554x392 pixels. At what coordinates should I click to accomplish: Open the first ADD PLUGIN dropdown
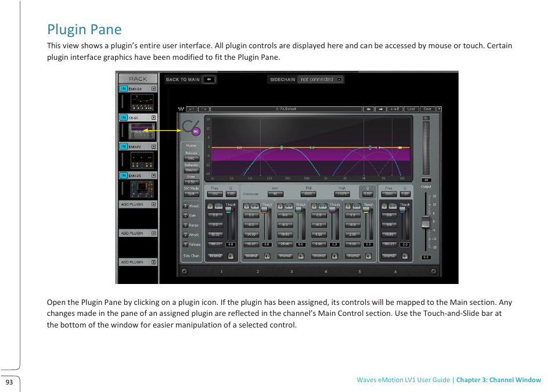pyautogui.click(x=154, y=204)
